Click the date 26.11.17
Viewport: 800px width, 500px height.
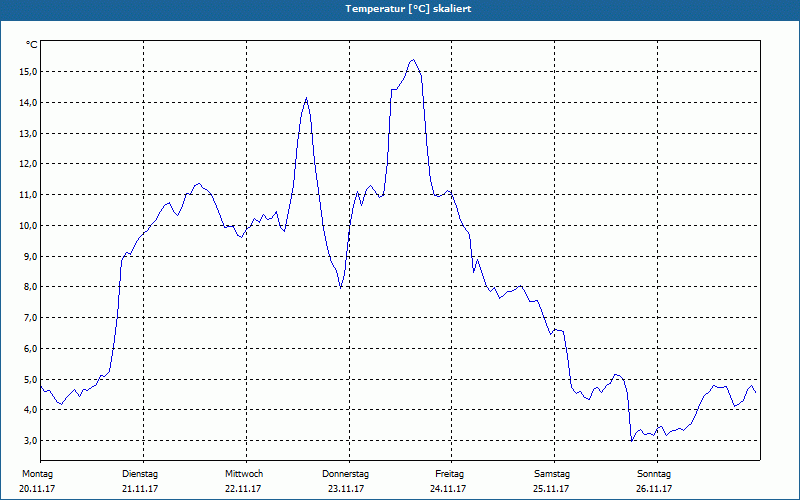(654, 489)
